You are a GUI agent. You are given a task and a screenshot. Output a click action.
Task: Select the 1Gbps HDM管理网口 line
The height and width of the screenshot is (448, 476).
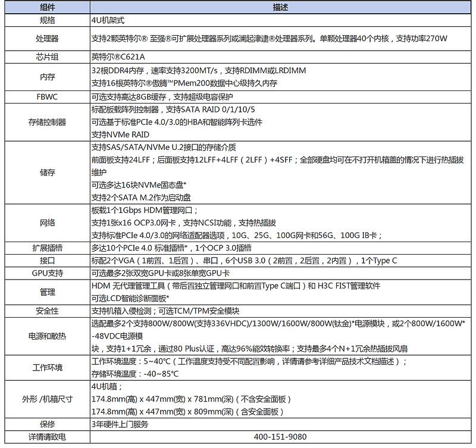point(145,211)
